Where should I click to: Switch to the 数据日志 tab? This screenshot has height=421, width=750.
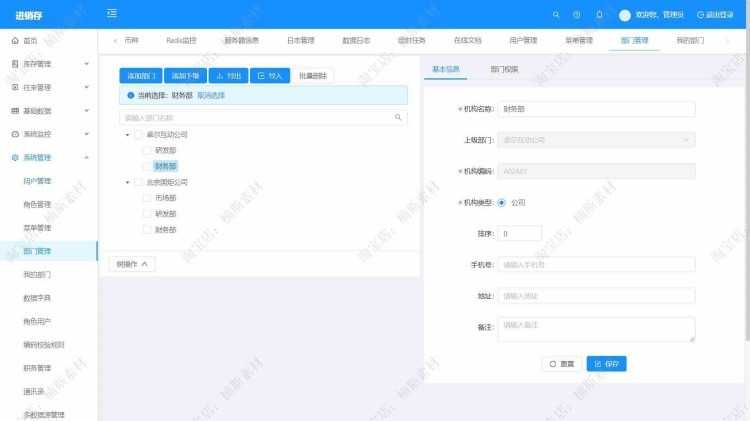tap(356, 41)
